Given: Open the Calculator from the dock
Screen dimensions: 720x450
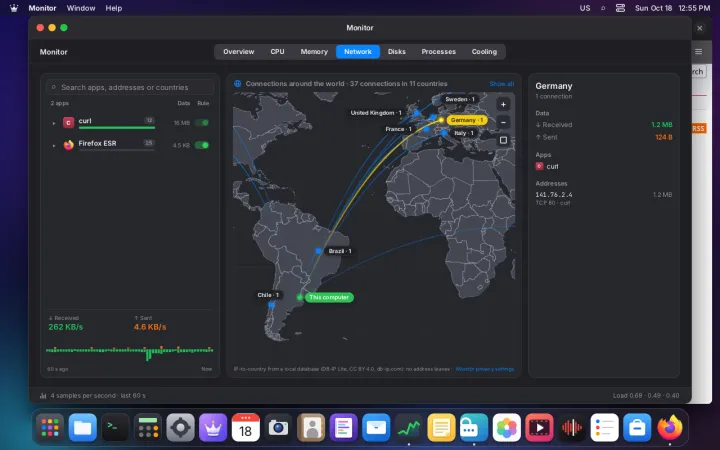Looking at the screenshot, I should 148,428.
